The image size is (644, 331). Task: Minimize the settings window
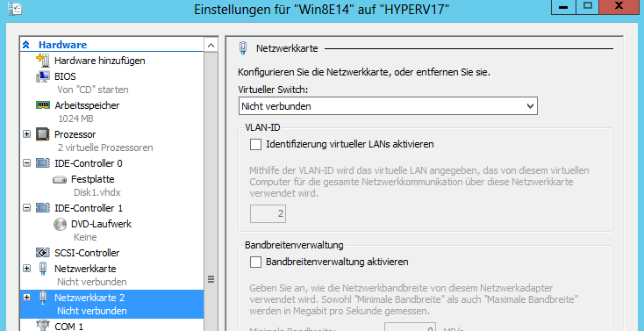point(563,7)
